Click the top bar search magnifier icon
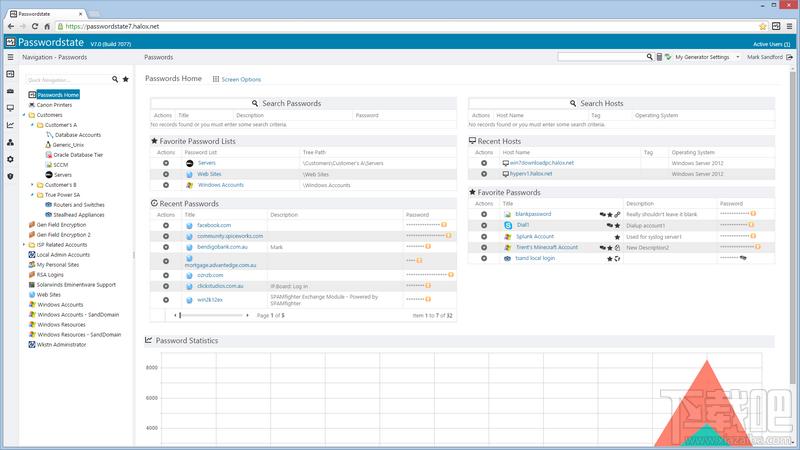This screenshot has height=450, width=800. (x=649, y=57)
